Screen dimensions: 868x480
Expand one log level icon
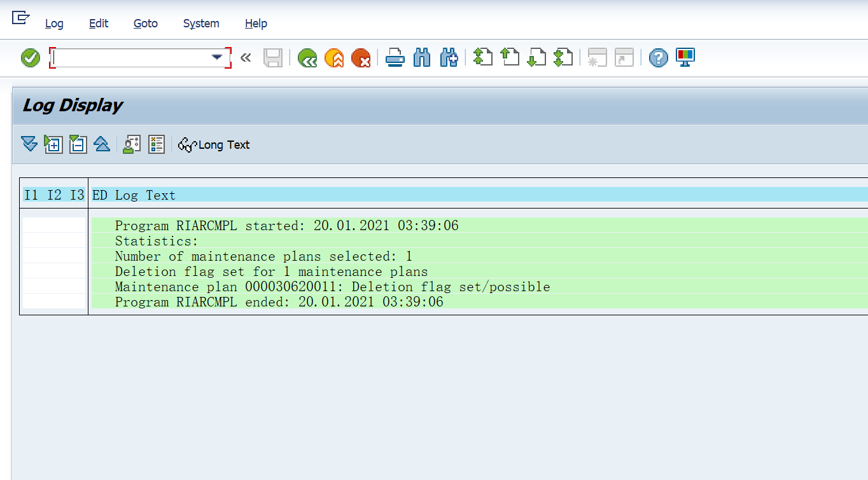[x=53, y=144]
